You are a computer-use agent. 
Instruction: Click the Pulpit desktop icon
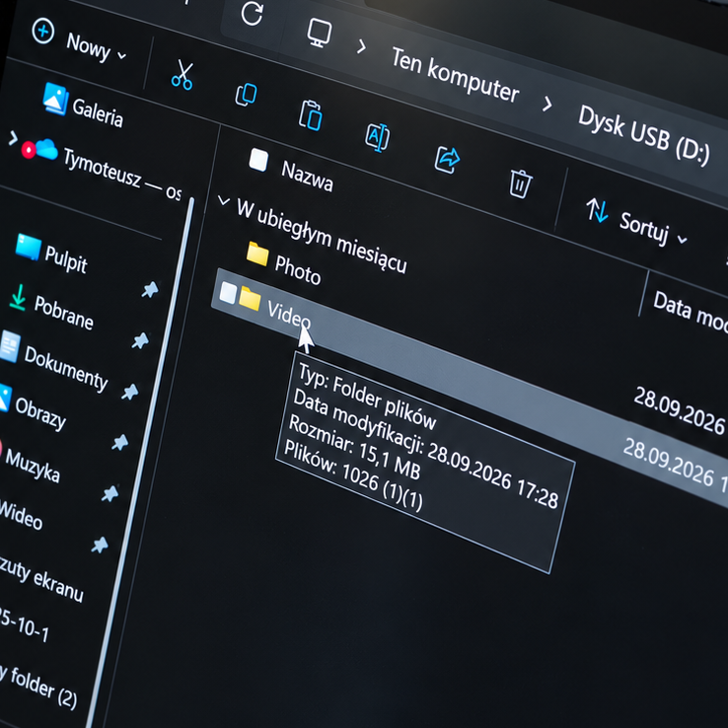(29, 247)
